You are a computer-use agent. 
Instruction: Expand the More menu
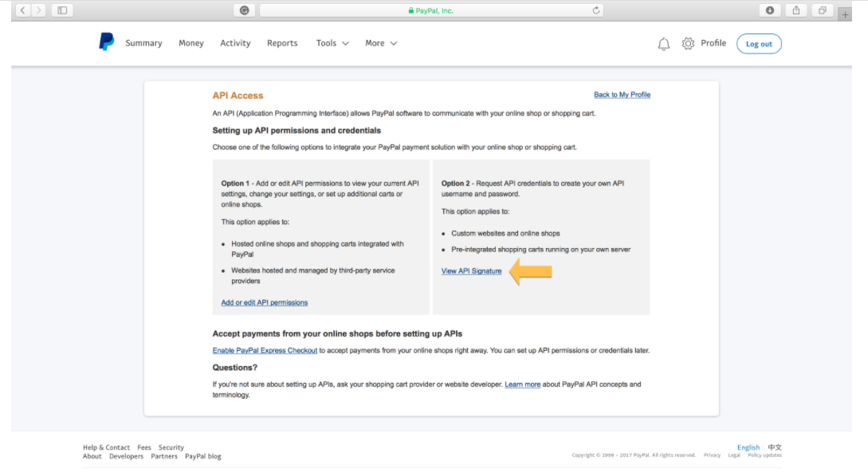[x=381, y=43]
